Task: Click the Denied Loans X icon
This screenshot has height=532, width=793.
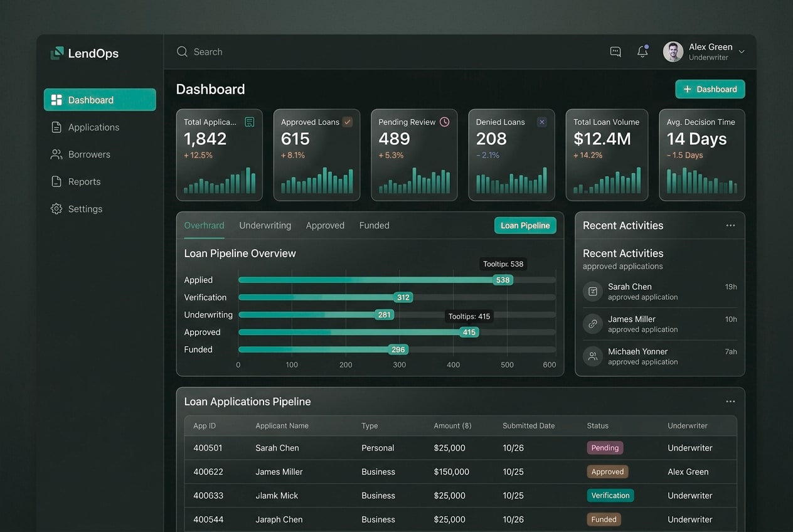Action: pos(542,122)
